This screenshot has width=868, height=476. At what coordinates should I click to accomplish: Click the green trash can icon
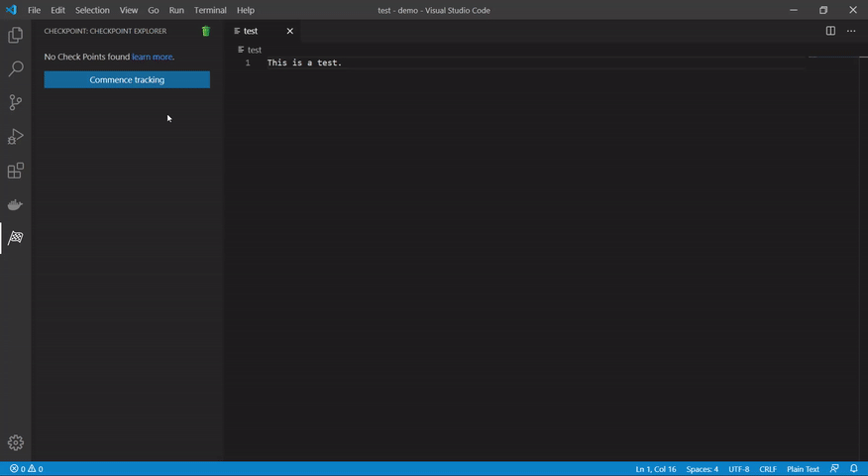click(206, 31)
